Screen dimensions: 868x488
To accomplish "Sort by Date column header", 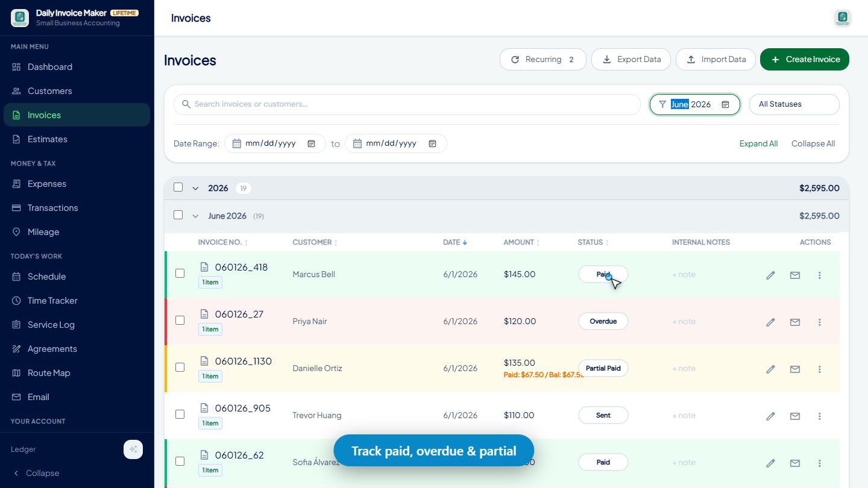I will click(x=455, y=242).
